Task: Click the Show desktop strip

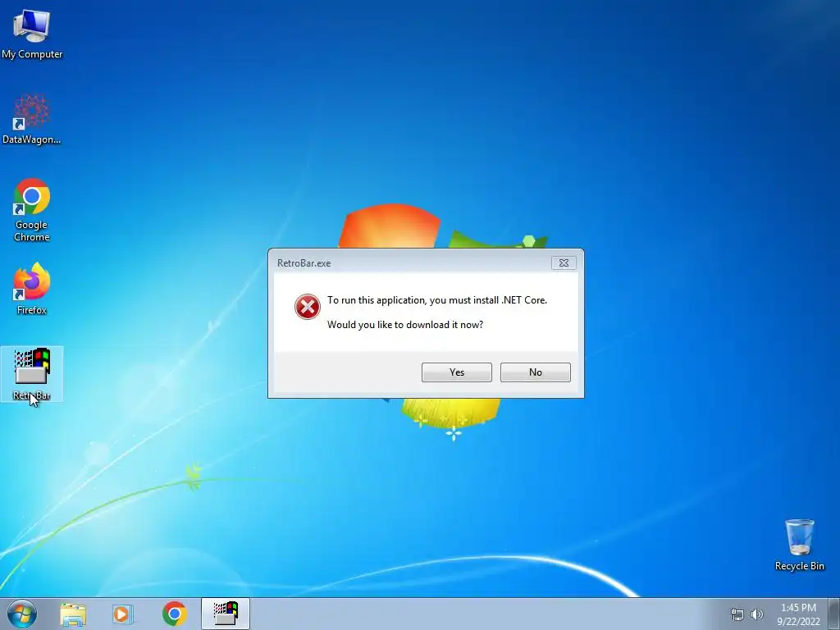Action: 834,614
